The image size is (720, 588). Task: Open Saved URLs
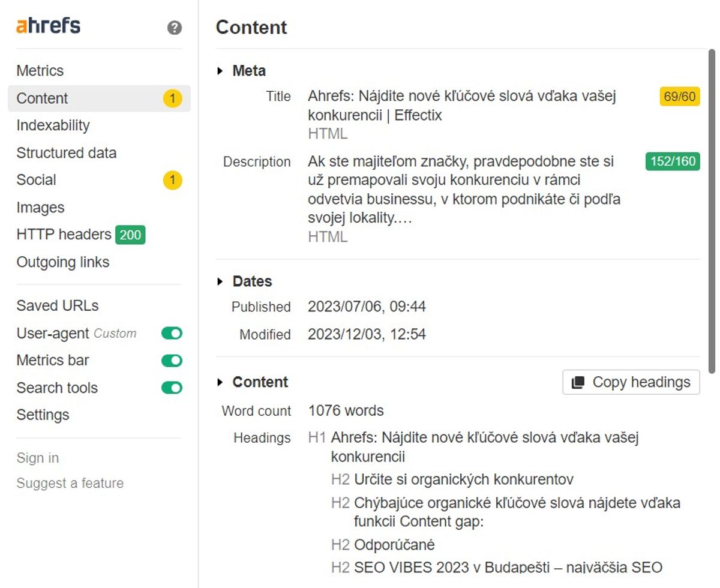coord(57,306)
